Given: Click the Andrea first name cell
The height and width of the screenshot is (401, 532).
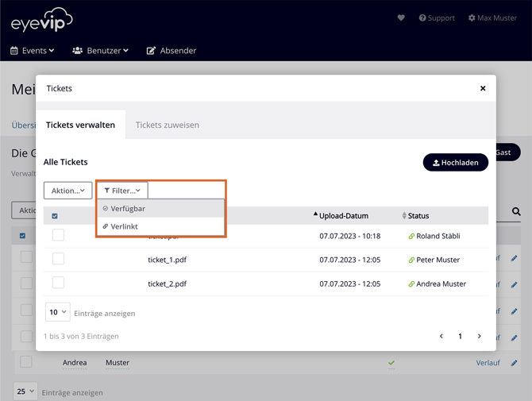Looking at the screenshot, I should (x=75, y=363).
